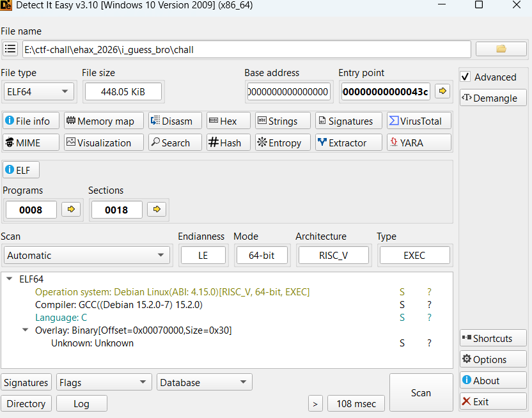Screen dimensions: 532x418
Task: Open the Flags dropdown
Action: 104,383
